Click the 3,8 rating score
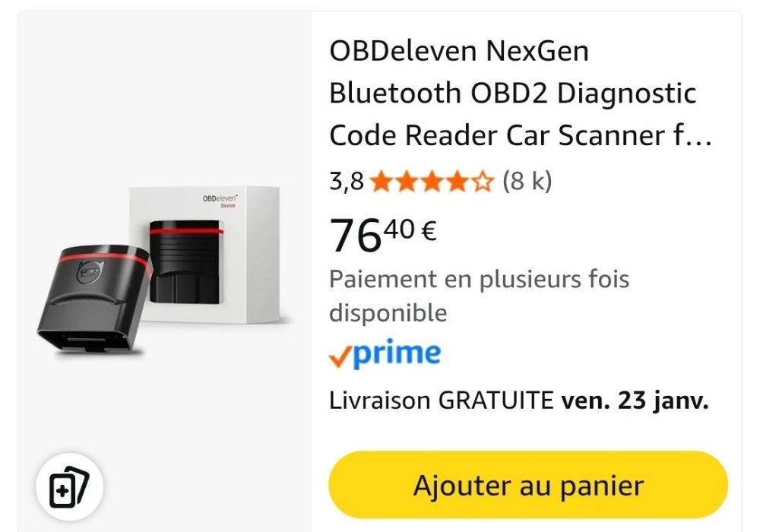Image resolution: width=760 pixels, height=532 pixels. click(346, 182)
